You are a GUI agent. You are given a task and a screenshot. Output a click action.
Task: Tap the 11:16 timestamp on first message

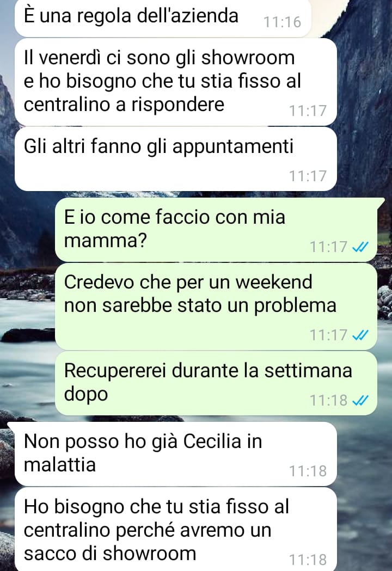point(283,22)
